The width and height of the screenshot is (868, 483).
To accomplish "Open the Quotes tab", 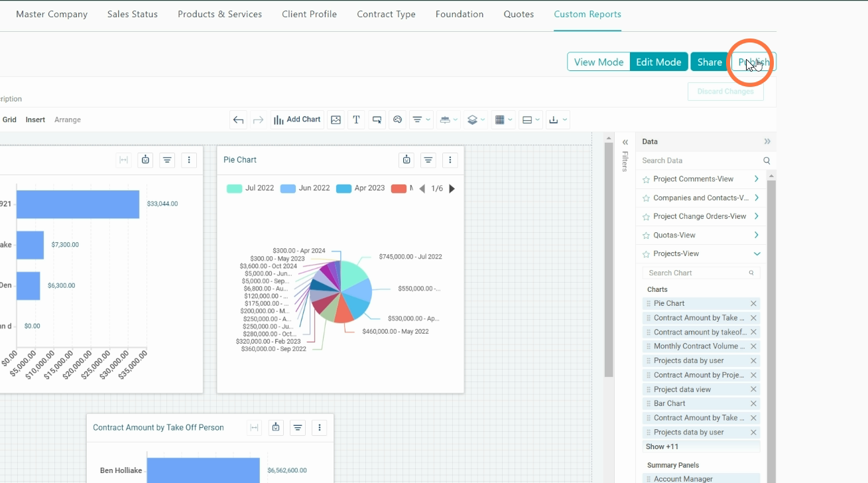I will [x=519, y=14].
